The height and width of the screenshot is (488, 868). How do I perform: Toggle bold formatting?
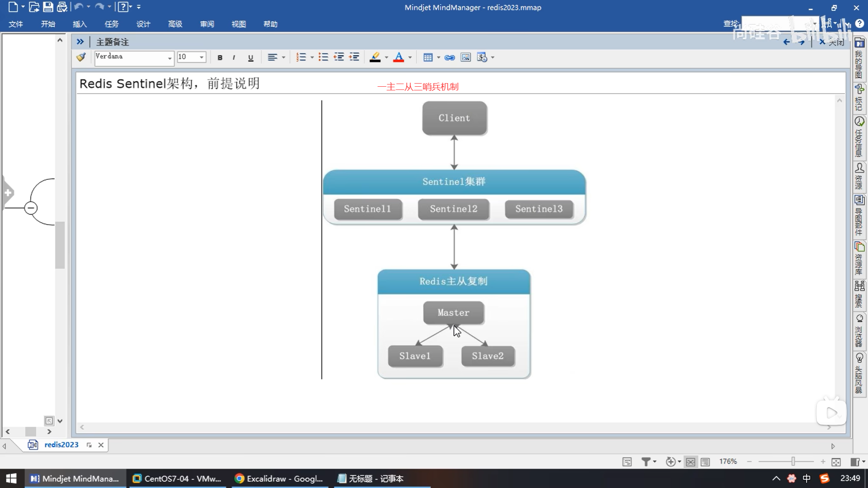(220, 57)
